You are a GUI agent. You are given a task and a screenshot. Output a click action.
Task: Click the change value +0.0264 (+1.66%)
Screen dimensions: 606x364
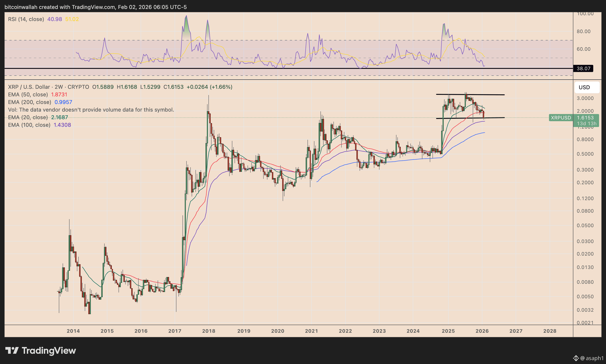210,87
